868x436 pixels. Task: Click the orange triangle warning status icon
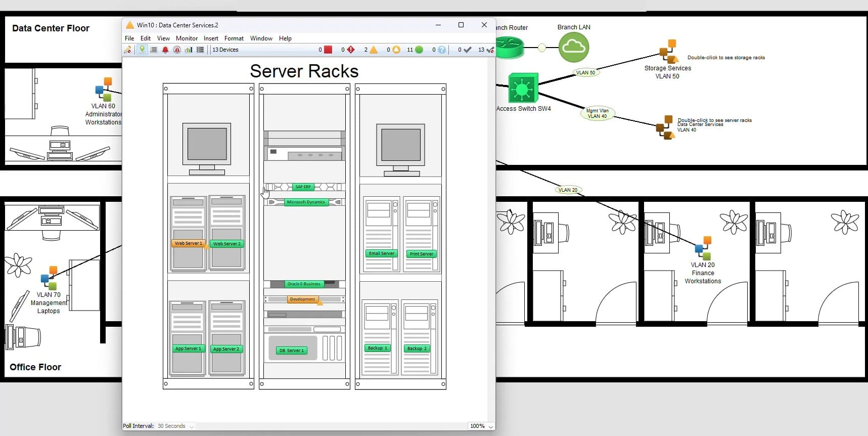(374, 50)
